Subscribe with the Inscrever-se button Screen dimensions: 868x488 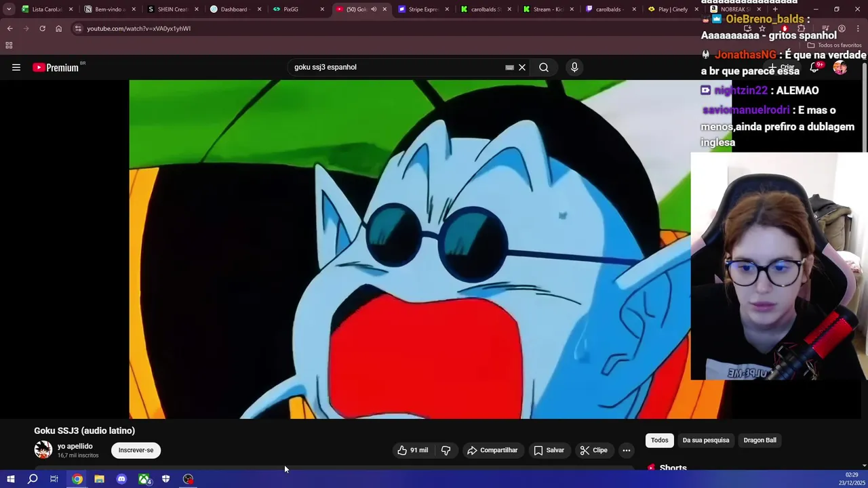(136, 450)
